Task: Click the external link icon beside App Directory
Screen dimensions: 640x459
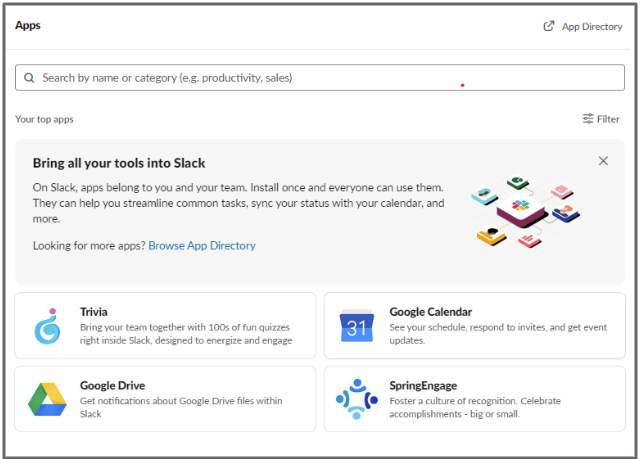Action: point(549,26)
